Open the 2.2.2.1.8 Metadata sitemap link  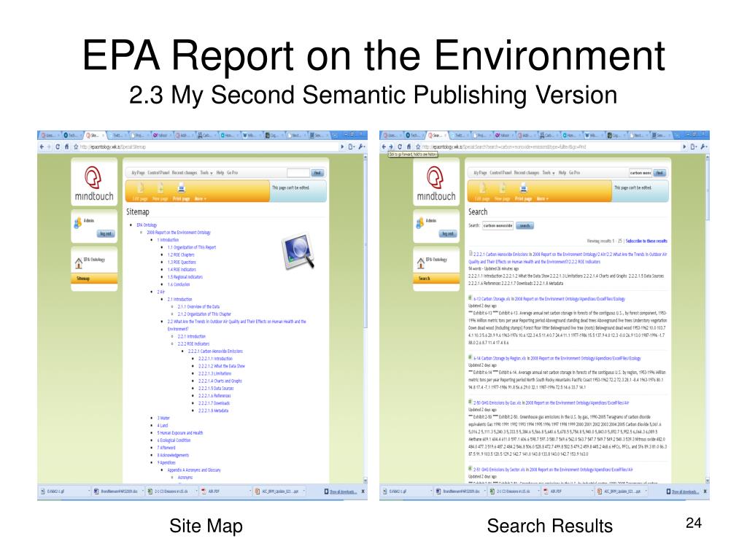coord(213,411)
